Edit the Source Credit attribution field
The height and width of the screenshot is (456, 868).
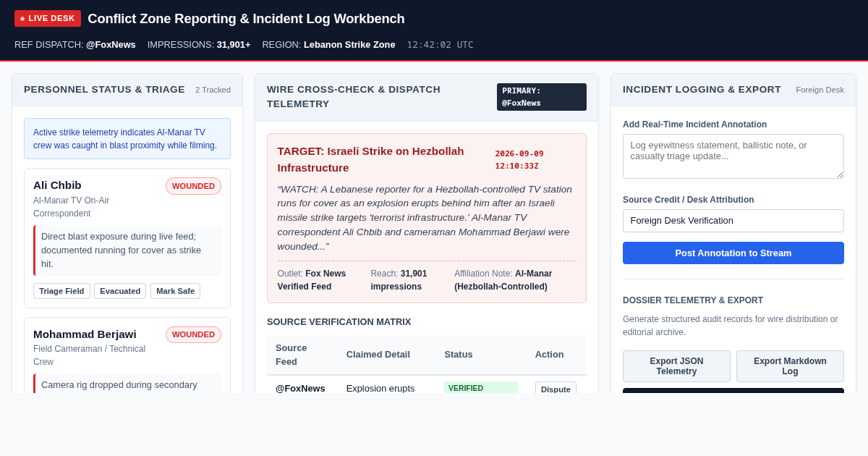[x=733, y=221]
